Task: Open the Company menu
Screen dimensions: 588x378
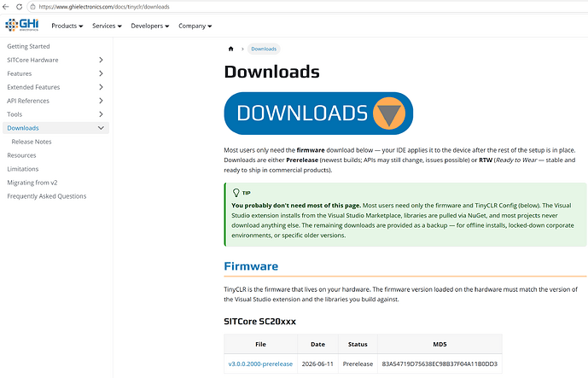Action: tap(195, 26)
